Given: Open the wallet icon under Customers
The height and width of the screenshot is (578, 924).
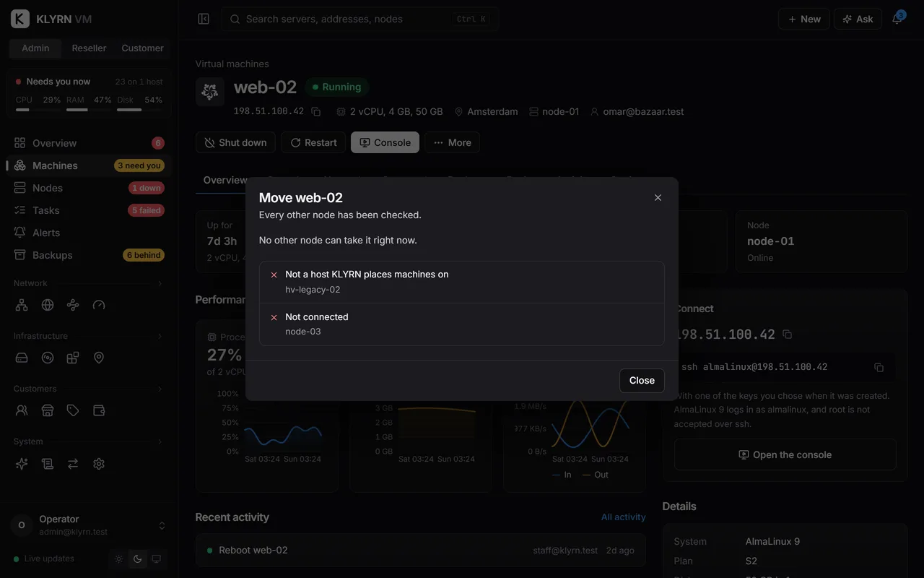Looking at the screenshot, I should [x=99, y=410].
